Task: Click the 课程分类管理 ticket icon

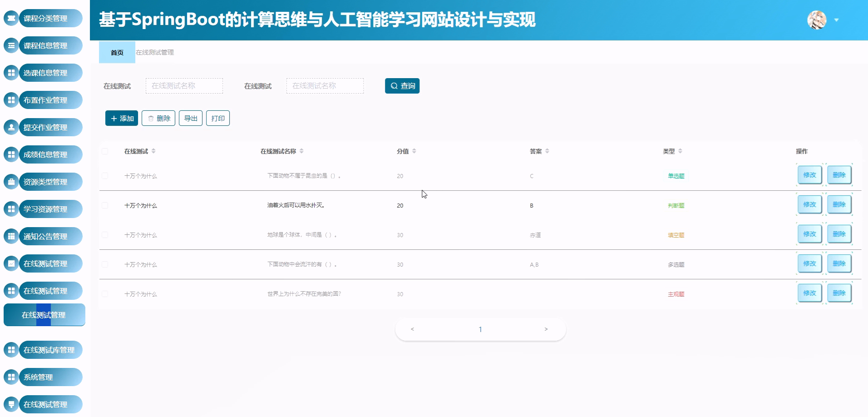Action: (11, 18)
